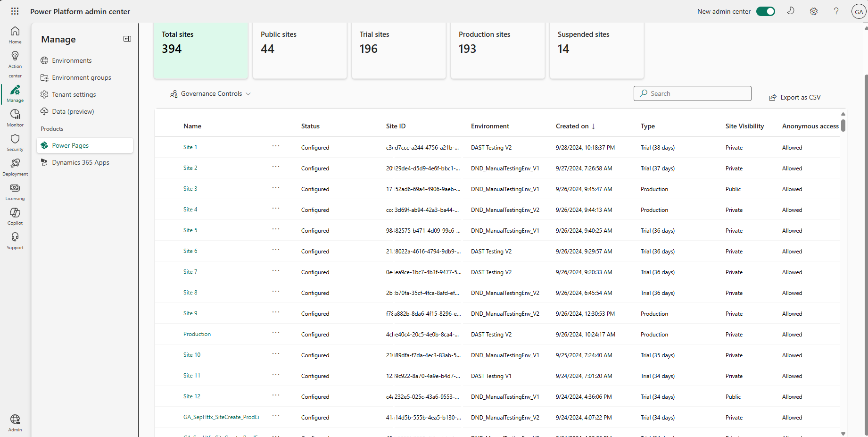
Task: Click the Licensing sidebar icon
Action: (15, 190)
